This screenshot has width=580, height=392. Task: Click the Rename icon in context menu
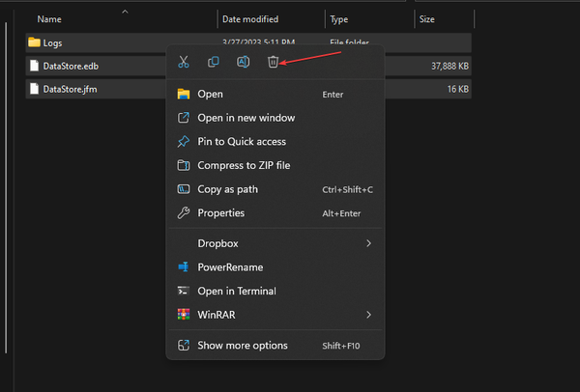pos(244,62)
